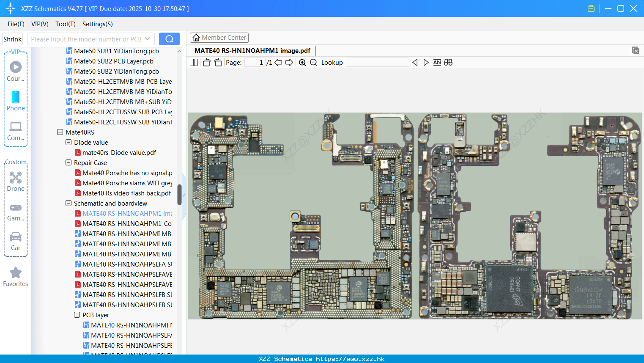Toggle the two-page split view icon
This screenshot has width=644, height=363.
pyautogui.click(x=194, y=63)
